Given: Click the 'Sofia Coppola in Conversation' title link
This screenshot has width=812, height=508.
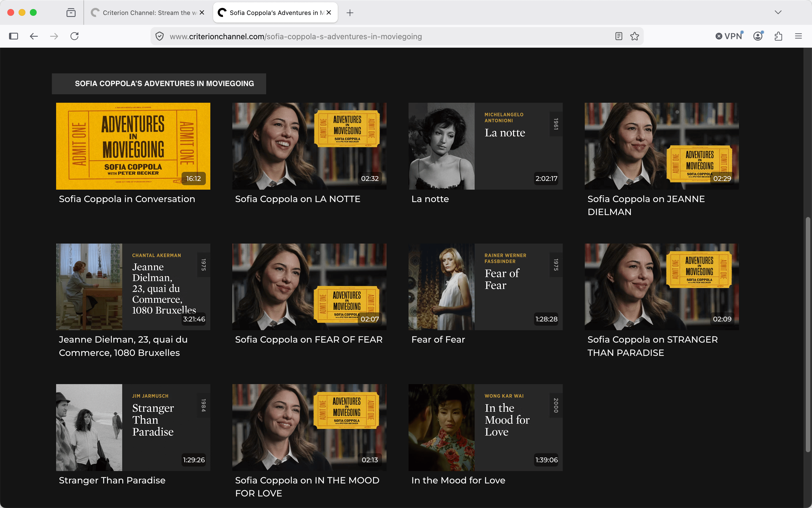Looking at the screenshot, I should coord(127,199).
